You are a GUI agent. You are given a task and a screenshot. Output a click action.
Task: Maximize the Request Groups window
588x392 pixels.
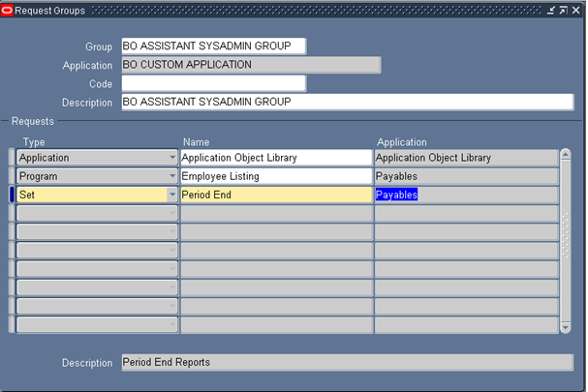tap(563, 11)
